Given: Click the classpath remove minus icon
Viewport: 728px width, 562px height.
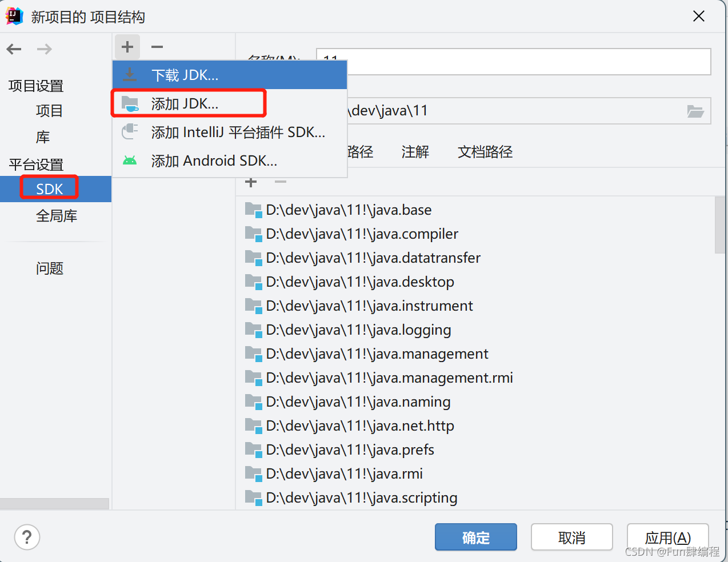Looking at the screenshot, I should [281, 182].
